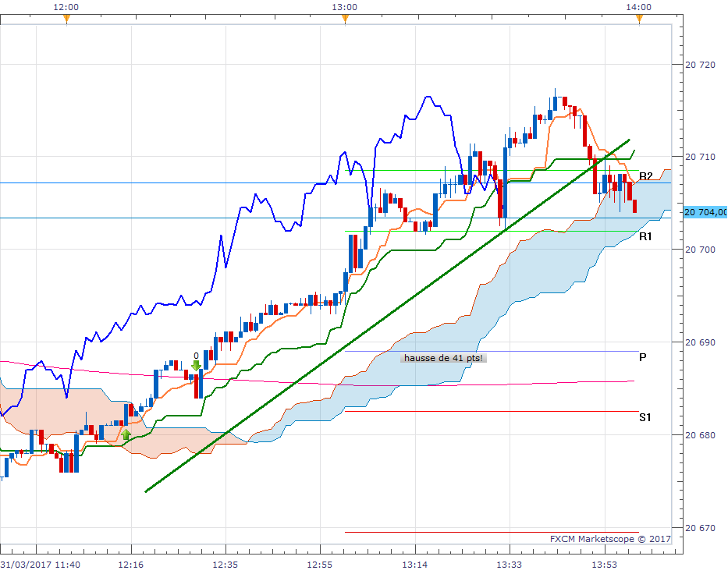Click the 20 700 price axis label
The width and height of the screenshot is (728, 574).
700,250
